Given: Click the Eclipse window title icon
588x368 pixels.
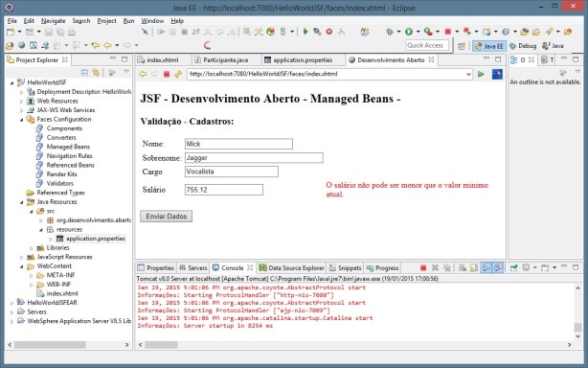Looking at the screenshot, I should pyautogui.click(x=9, y=7).
